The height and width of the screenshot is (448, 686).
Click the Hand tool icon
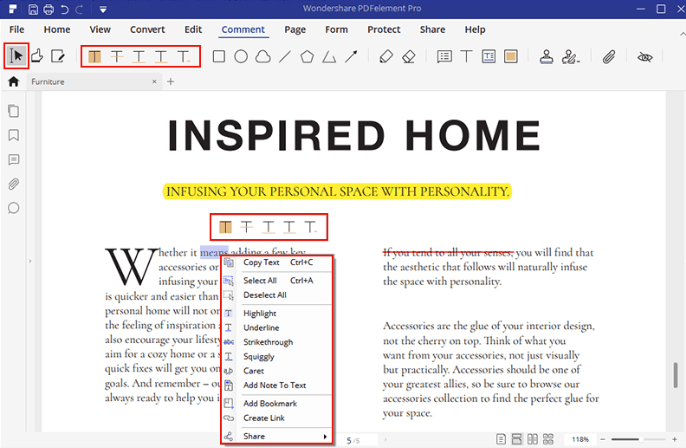point(37,57)
